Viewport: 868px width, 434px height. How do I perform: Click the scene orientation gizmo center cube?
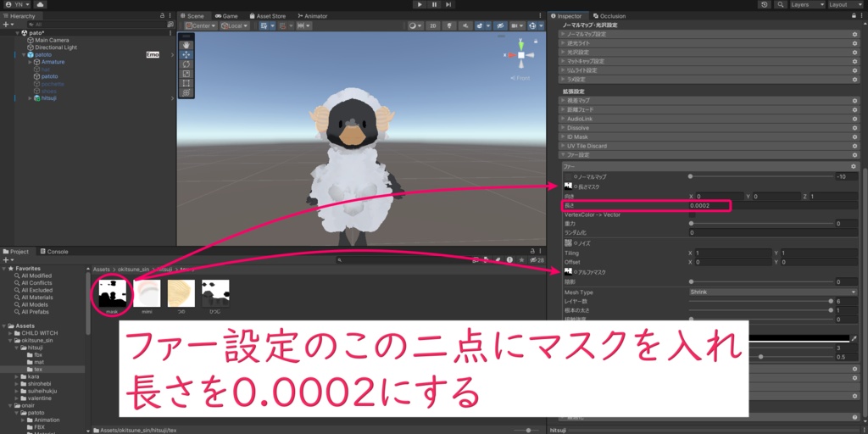pos(521,55)
